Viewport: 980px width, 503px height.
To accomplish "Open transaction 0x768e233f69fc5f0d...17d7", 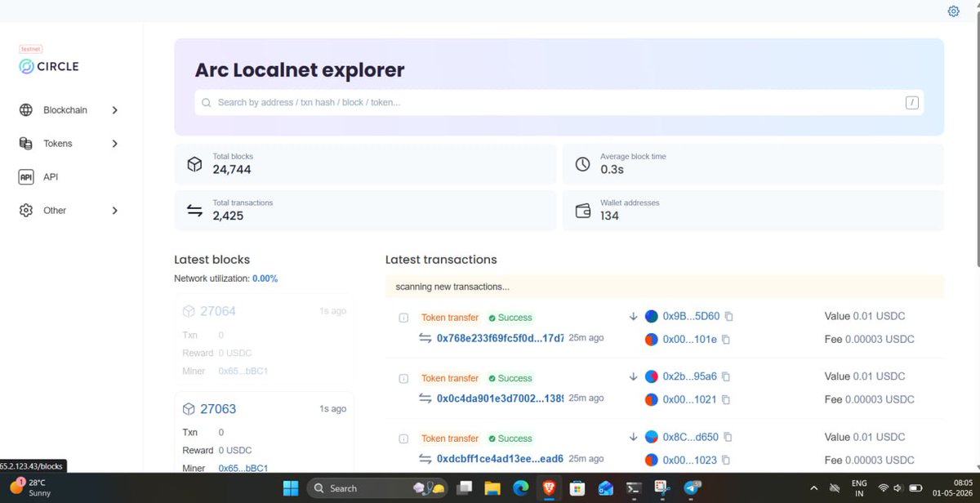I will tap(500, 338).
